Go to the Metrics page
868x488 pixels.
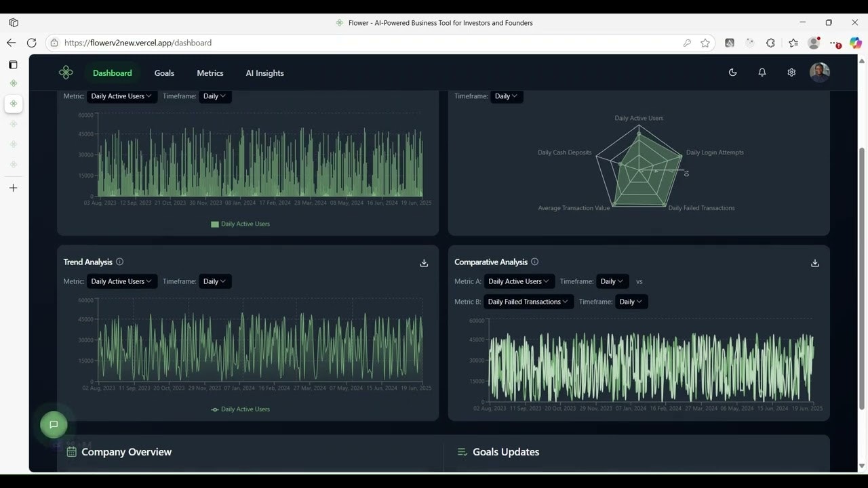click(210, 73)
